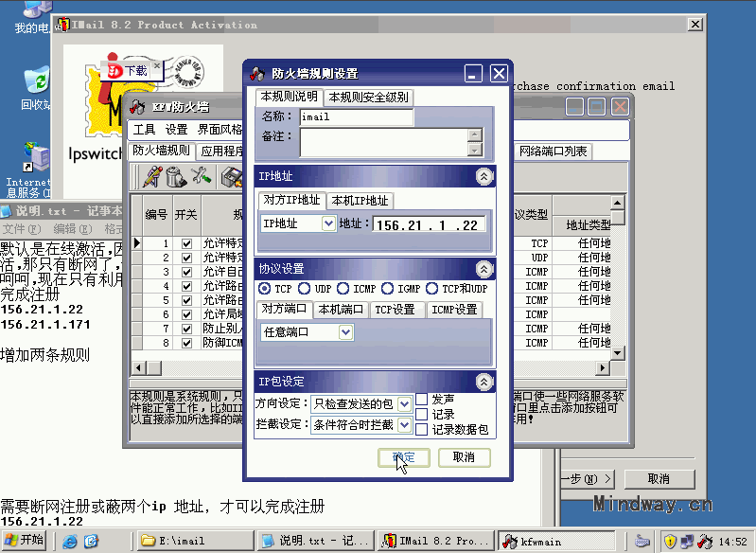This screenshot has height=553, width=756.
Task: Click the edit rule pencil toolbar icon
Action: click(x=151, y=176)
